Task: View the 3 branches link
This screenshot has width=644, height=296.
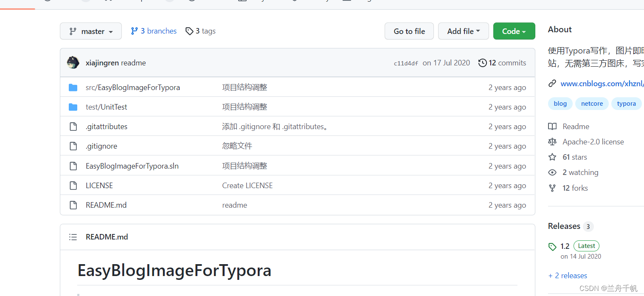Action: click(154, 31)
